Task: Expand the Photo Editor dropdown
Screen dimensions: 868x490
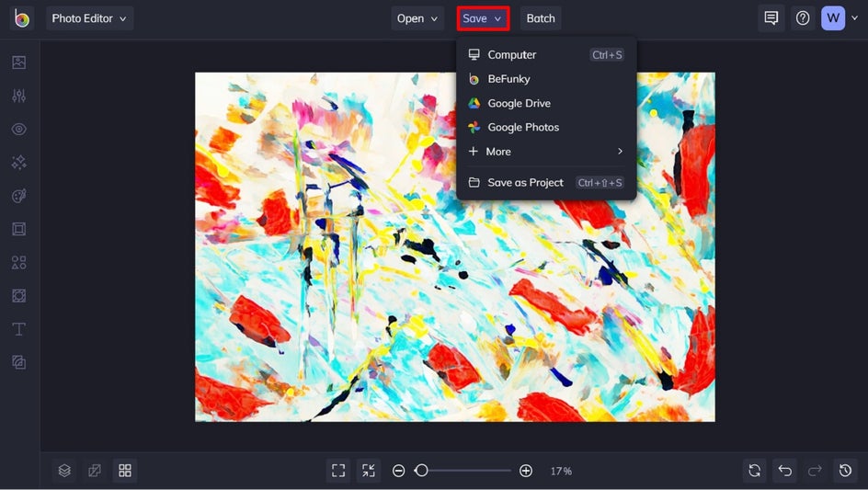Action: pos(90,18)
